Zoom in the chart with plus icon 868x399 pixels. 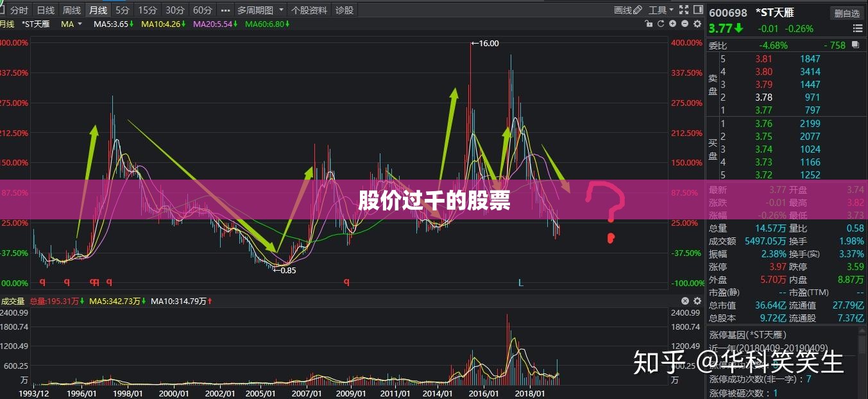[672, 24]
